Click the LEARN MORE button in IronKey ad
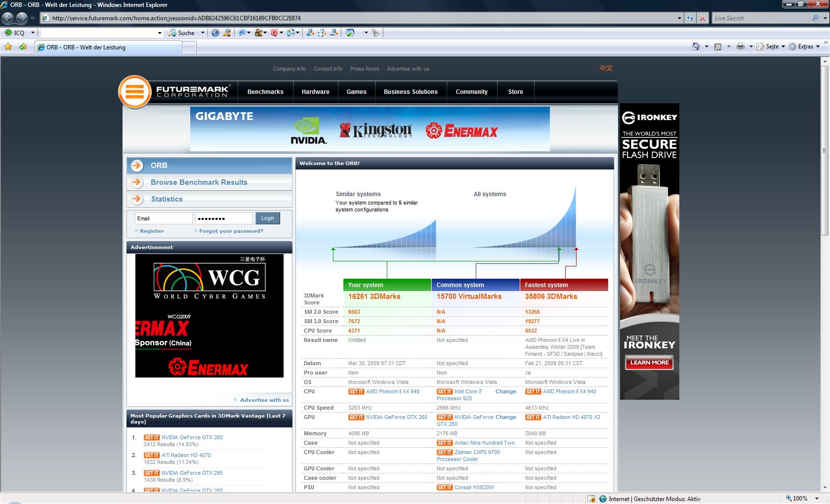Image resolution: width=830 pixels, height=504 pixels. pyautogui.click(x=649, y=362)
